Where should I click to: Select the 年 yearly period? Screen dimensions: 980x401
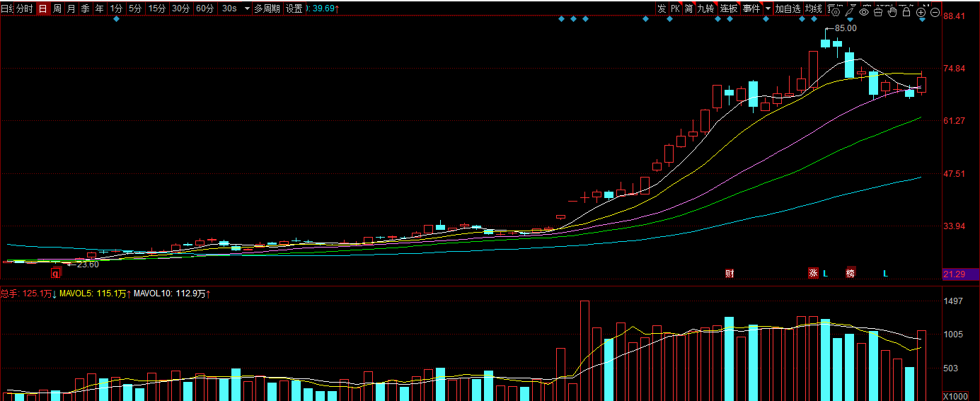[99, 8]
